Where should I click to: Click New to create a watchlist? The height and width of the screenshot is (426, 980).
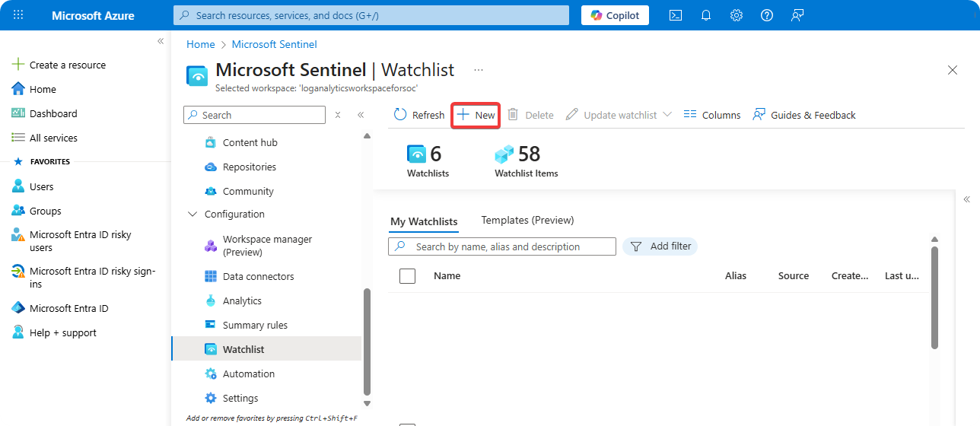[476, 115]
